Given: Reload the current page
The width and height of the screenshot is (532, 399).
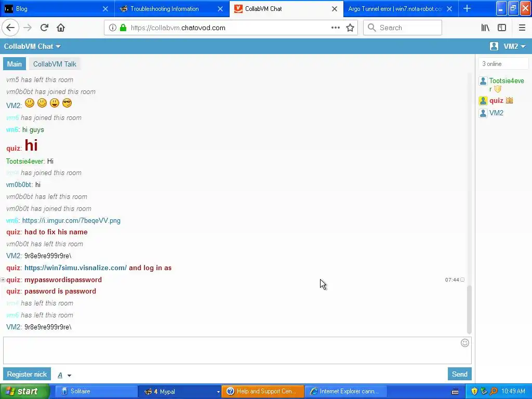Looking at the screenshot, I should pos(44,28).
